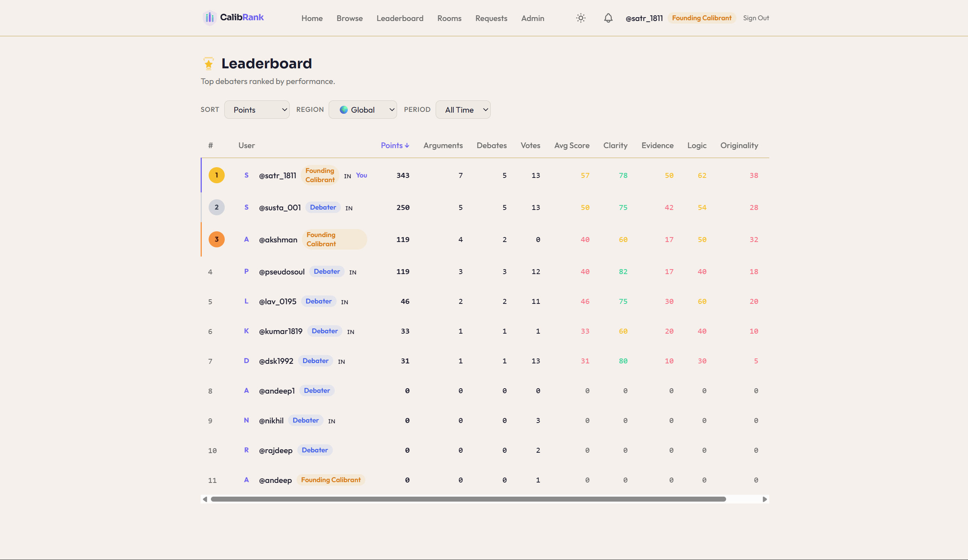Image resolution: width=968 pixels, height=560 pixels.
Task: Toggle sort on the Points column header
Action: (395, 145)
